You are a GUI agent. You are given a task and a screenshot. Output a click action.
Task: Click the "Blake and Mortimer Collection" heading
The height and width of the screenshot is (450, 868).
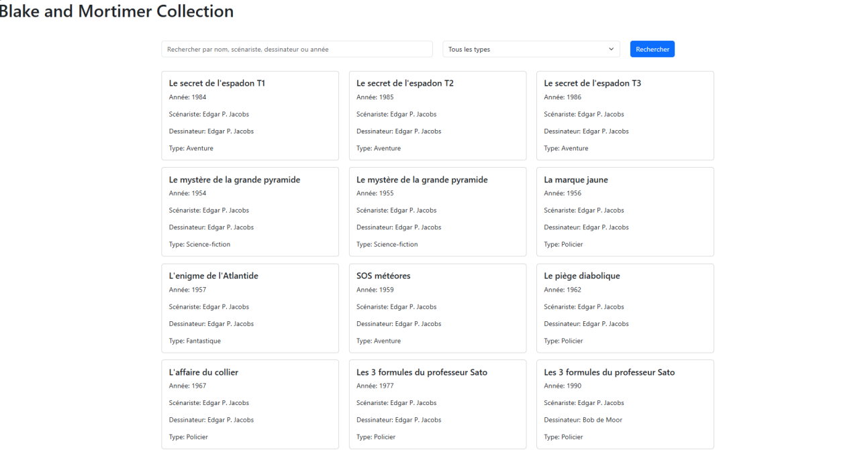tap(115, 11)
